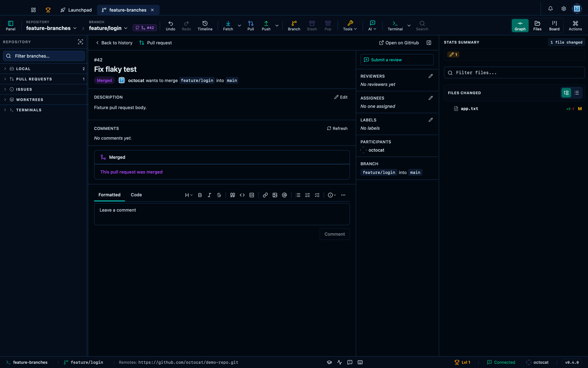Push changes to remote
The width and height of the screenshot is (588, 368).
pos(266,26)
